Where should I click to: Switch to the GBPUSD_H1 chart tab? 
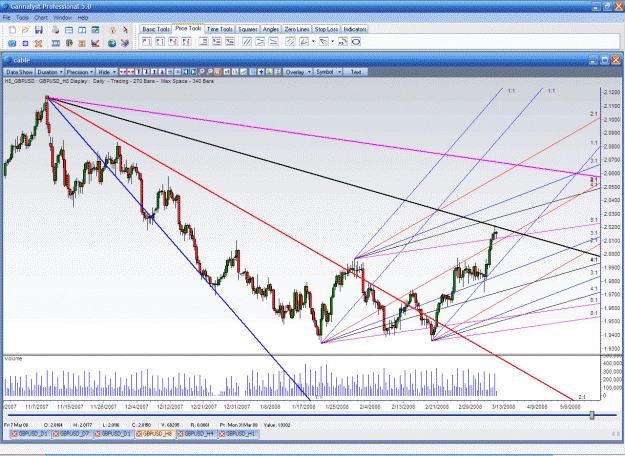(238, 434)
